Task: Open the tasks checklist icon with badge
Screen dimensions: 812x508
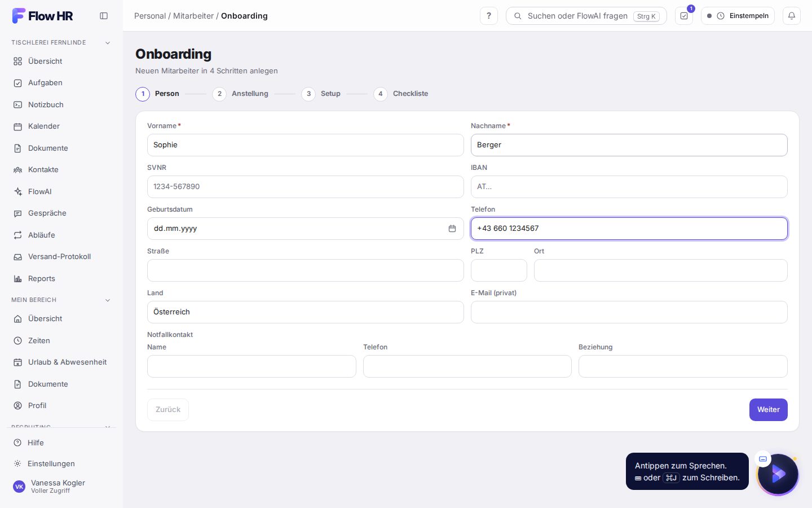Action: click(684, 16)
